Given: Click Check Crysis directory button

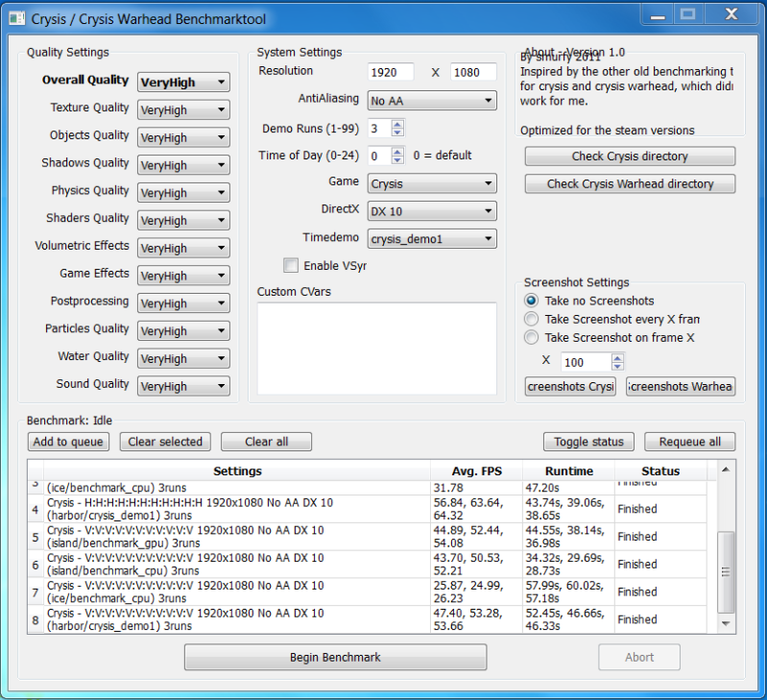Looking at the screenshot, I should tap(630, 157).
